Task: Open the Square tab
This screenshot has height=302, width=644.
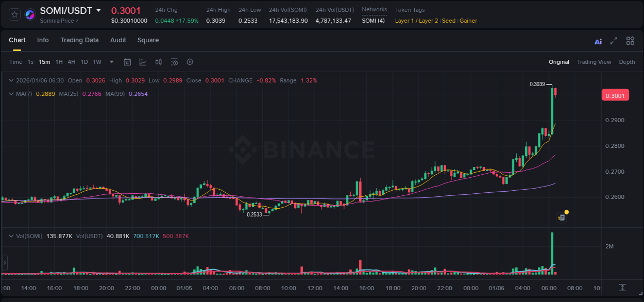Action: (x=148, y=40)
